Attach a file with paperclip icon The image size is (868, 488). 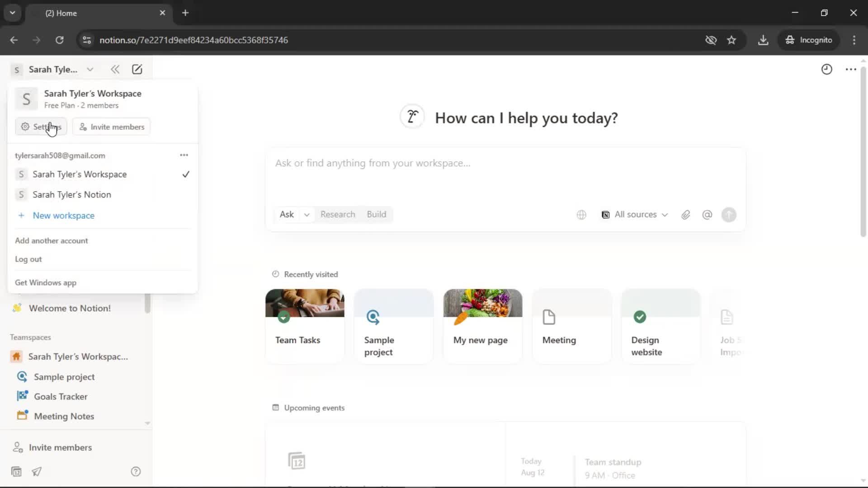pyautogui.click(x=685, y=215)
